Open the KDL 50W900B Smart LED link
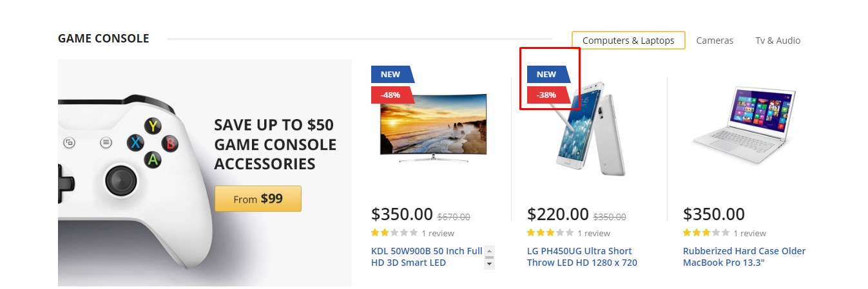 pos(427,257)
